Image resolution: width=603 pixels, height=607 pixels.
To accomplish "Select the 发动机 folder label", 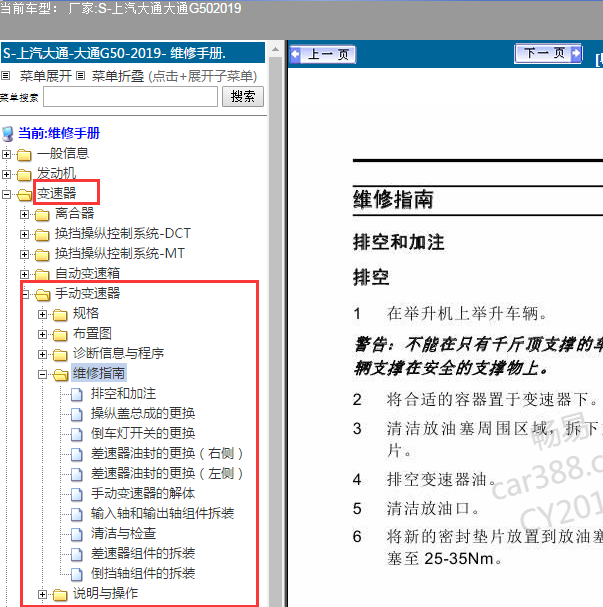I will 57,173.
